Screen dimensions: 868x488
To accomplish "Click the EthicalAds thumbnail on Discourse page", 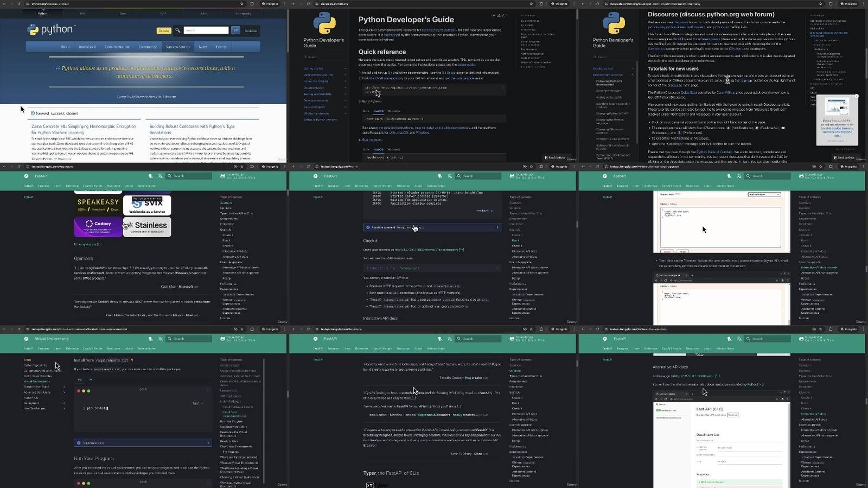I will 837,107.
